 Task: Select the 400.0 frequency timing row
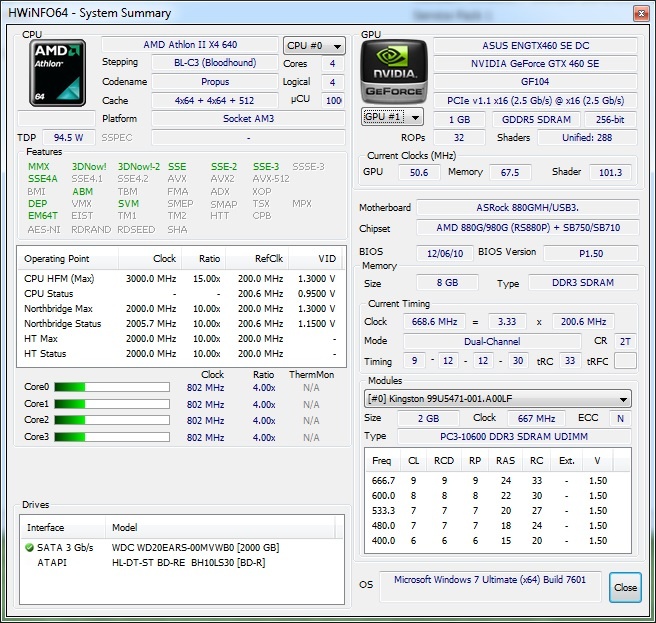pos(497,541)
